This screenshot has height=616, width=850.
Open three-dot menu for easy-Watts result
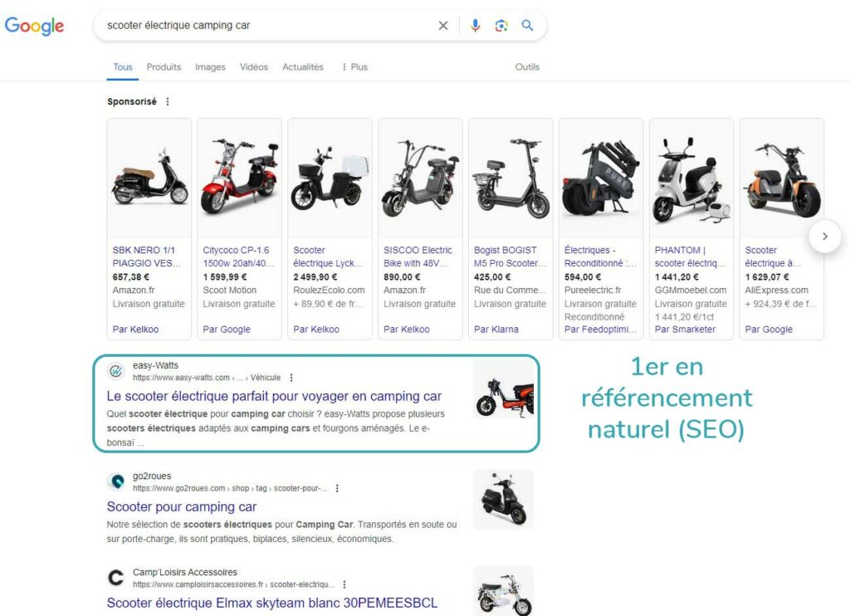291,378
